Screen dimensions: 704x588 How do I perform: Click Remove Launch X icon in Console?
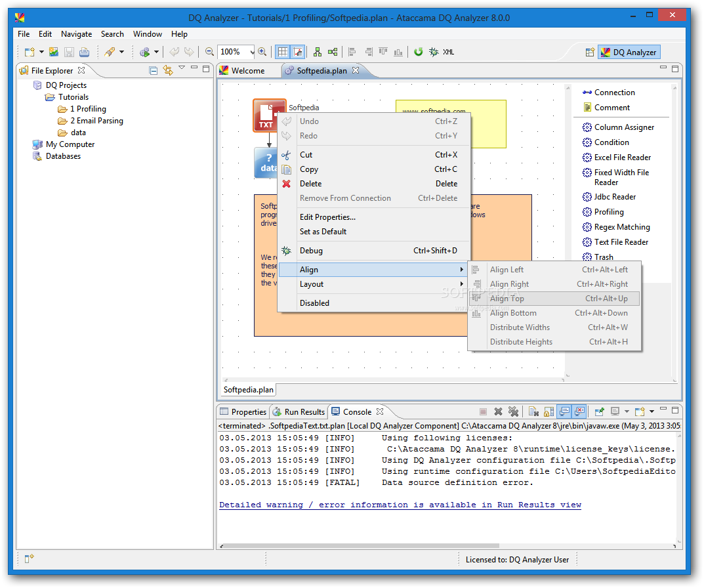(x=498, y=411)
